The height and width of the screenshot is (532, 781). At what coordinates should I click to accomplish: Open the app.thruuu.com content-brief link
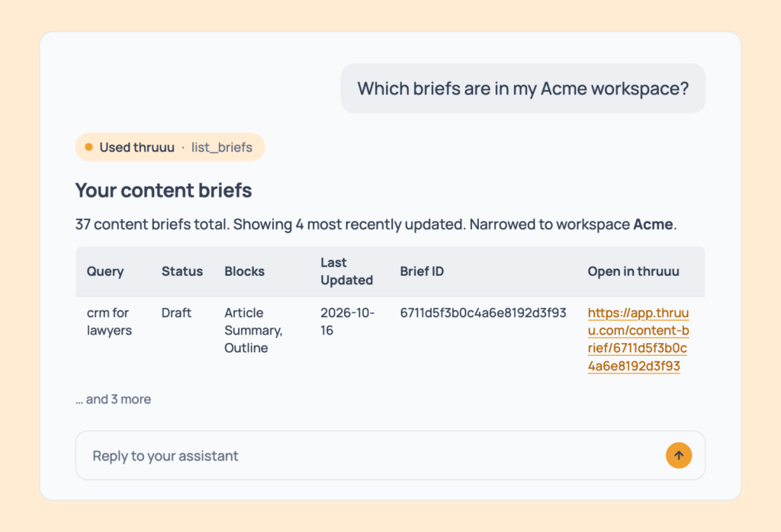(638, 339)
